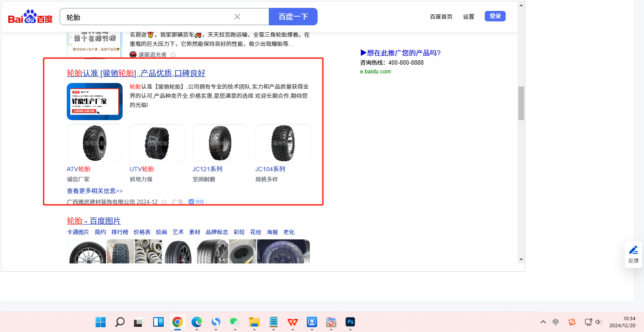
Task: Click the Baidu logo
Action: [30, 17]
